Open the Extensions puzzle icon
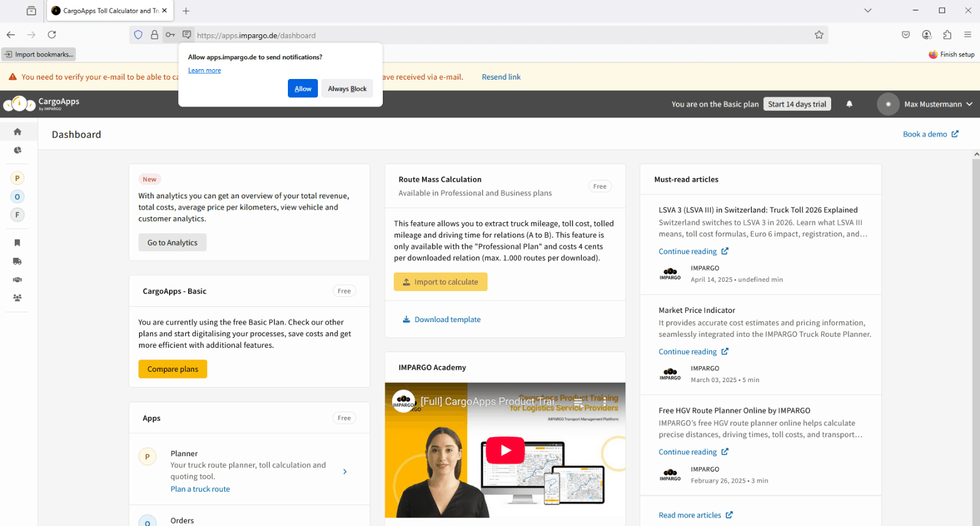 coord(947,35)
